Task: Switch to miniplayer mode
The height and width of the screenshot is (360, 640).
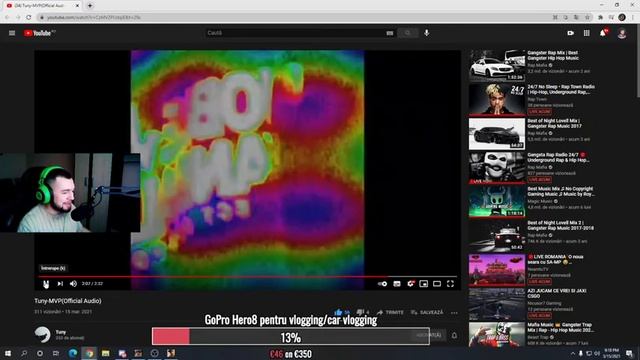Action: tap(424, 284)
